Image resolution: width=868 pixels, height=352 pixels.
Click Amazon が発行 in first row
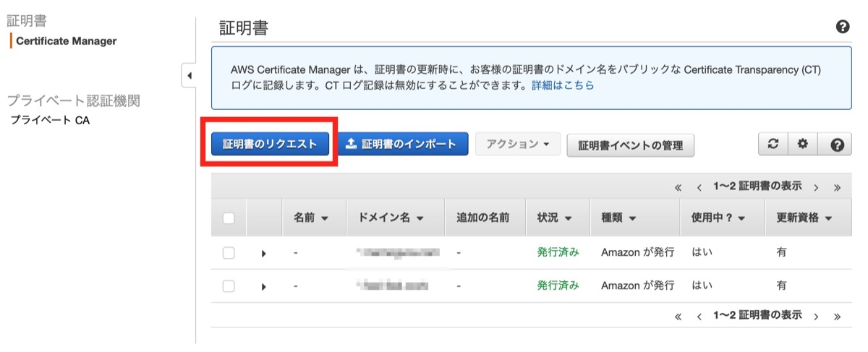coord(637,252)
